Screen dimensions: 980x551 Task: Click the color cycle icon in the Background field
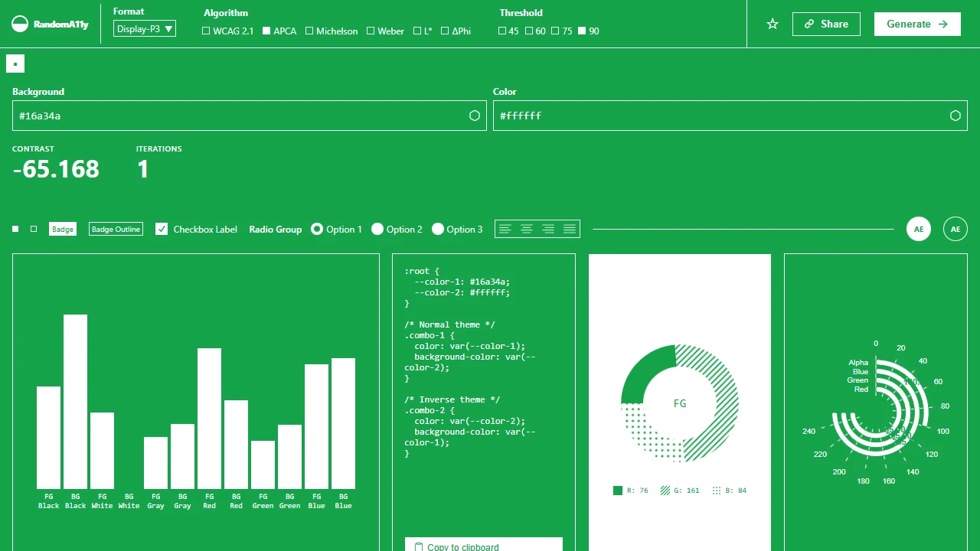475,116
